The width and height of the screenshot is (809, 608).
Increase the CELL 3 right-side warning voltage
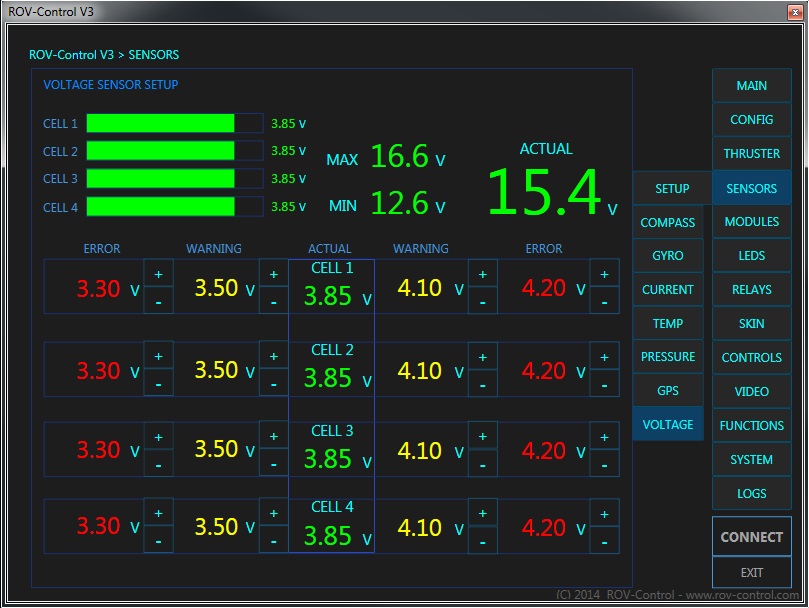coord(482,435)
